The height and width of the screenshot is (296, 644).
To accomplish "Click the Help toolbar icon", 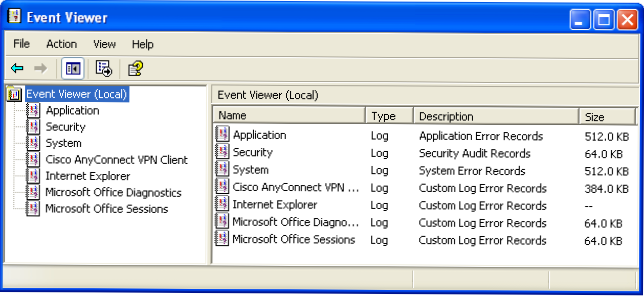I will [136, 69].
